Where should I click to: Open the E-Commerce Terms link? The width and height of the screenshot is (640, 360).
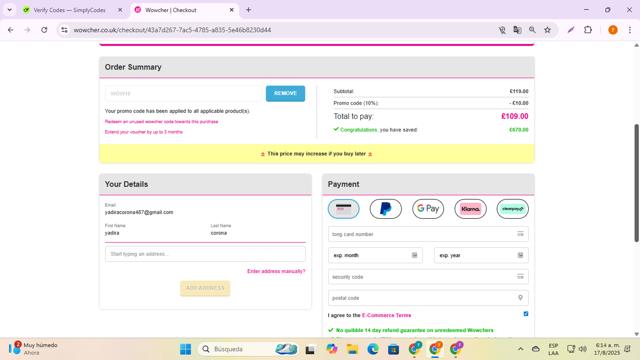pos(386,316)
